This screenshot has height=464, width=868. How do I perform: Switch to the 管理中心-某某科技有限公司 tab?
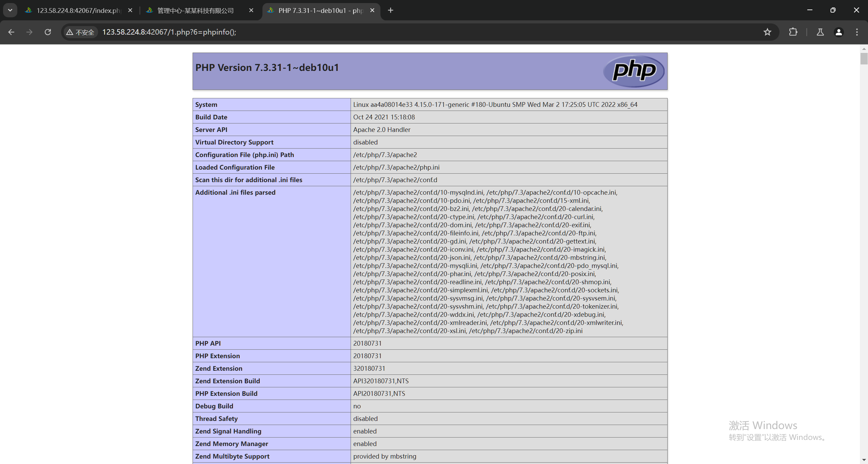point(196,11)
